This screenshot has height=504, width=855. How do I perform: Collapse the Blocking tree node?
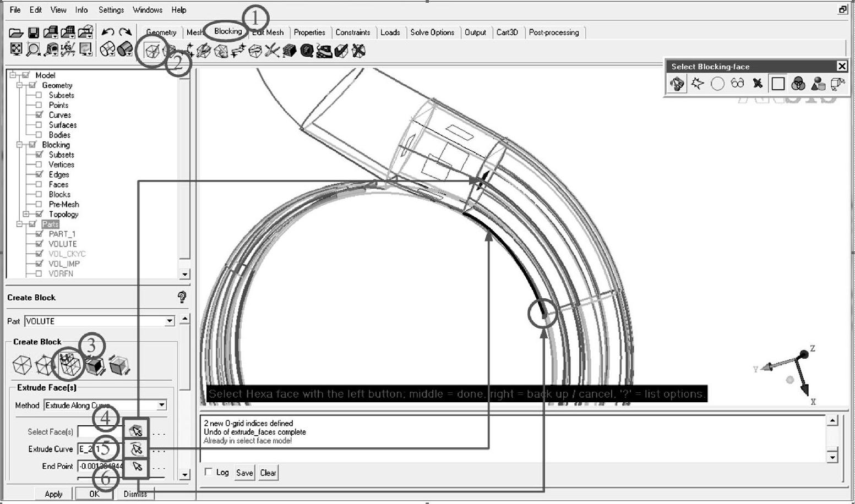pyautogui.click(x=19, y=145)
